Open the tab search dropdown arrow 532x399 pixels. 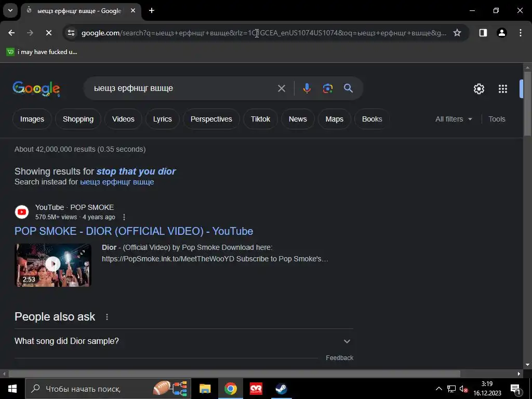coord(10,10)
